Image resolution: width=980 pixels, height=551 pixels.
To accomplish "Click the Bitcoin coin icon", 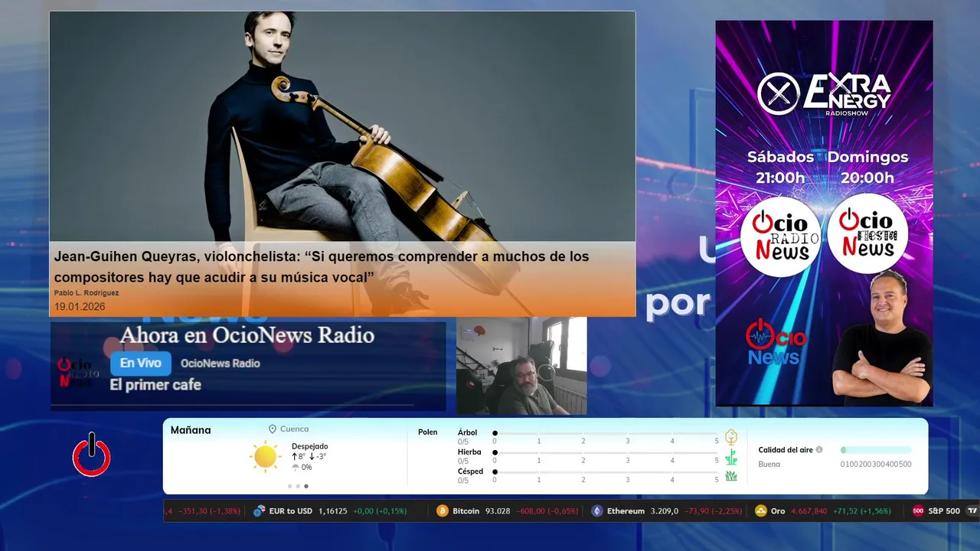I will click(x=442, y=510).
